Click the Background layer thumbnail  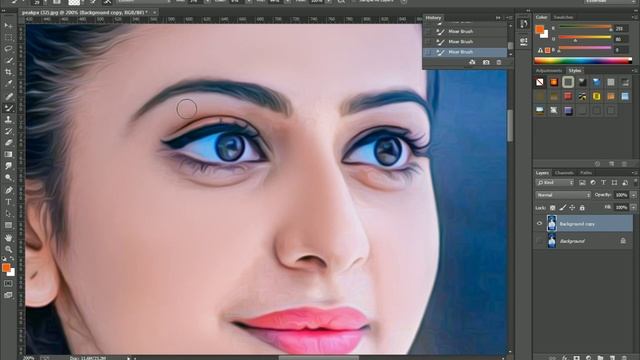click(552, 241)
